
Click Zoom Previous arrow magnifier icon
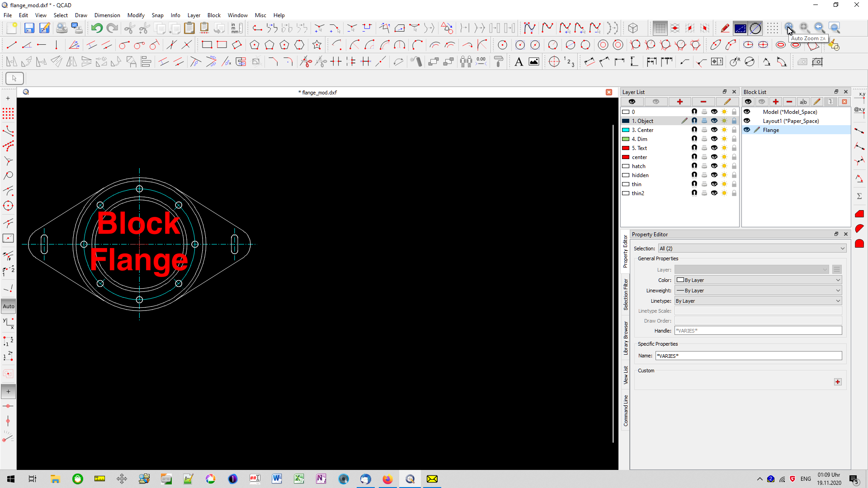point(819,28)
